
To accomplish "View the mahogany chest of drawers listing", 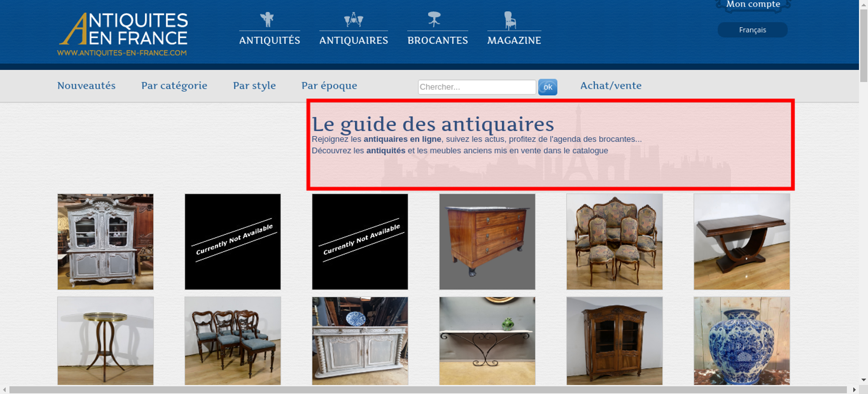I will tap(487, 242).
